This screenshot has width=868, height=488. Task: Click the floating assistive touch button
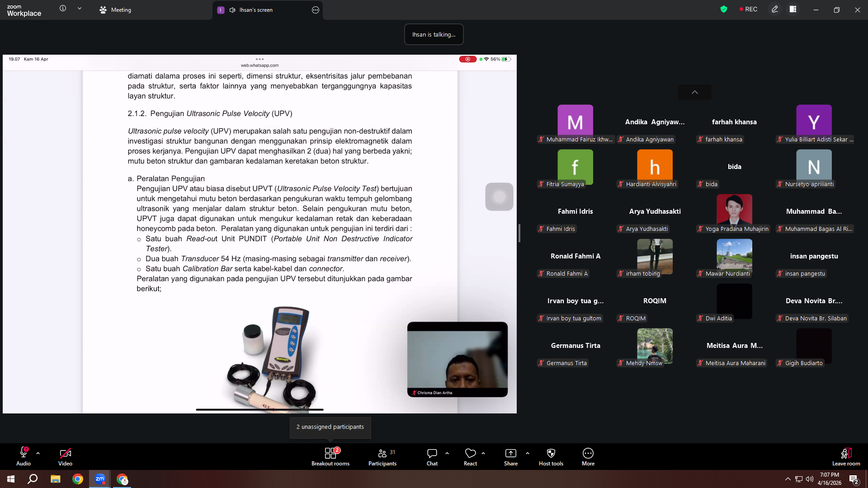coord(499,197)
